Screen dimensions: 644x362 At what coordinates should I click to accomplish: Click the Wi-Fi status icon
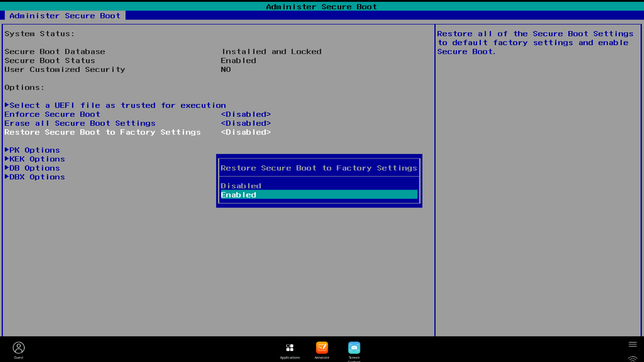click(x=632, y=358)
